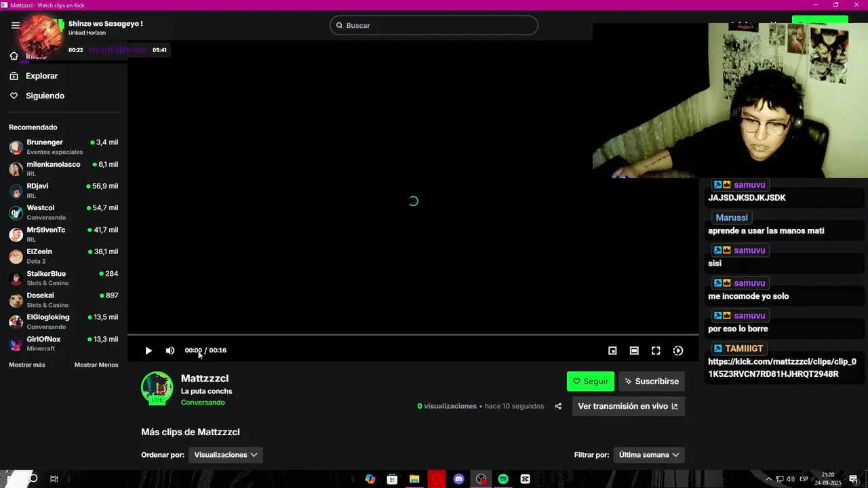This screenshot has height=488, width=868.
Task: Open milenkanolasco recommended channel
Action: tap(64, 169)
